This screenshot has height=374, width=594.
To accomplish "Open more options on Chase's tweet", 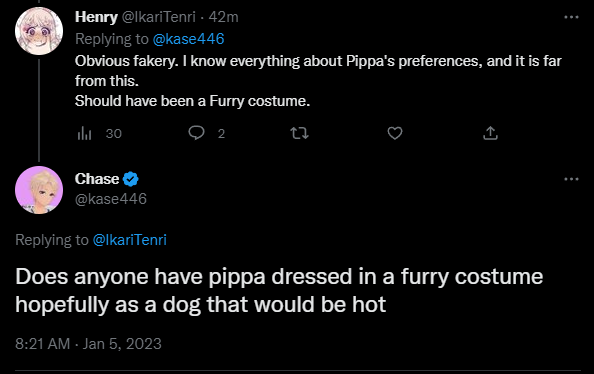I will click(x=571, y=179).
